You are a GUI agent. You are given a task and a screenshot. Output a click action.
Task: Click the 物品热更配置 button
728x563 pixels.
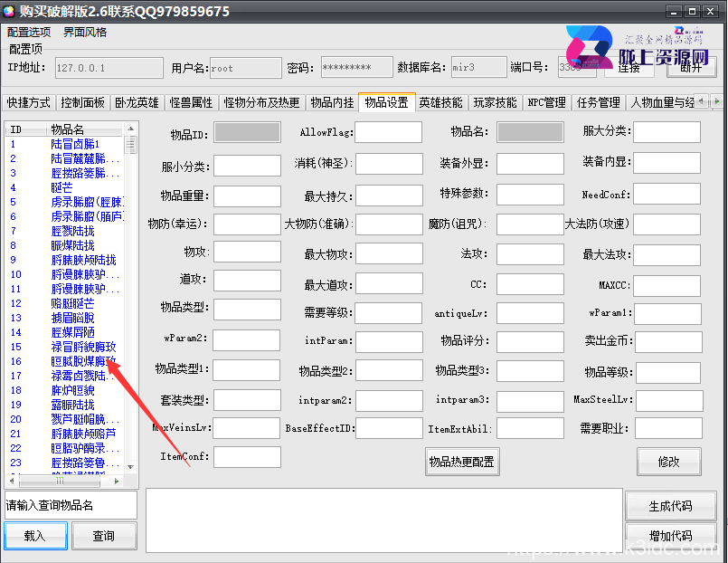click(x=462, y=462)
